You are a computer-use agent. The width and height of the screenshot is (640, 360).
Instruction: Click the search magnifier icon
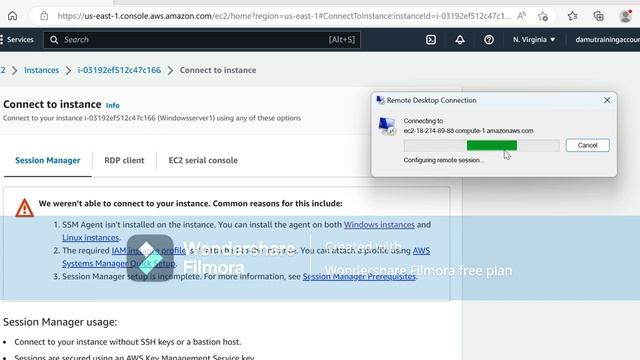(54, 40)
